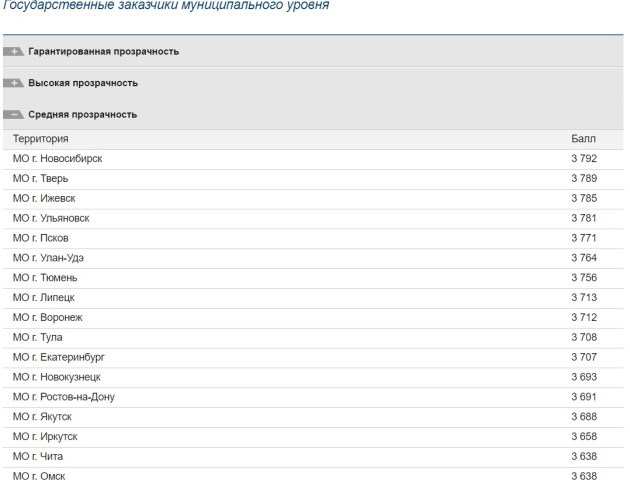The height and width of the screenshot is (480, 630).
Task: Click the МО г. Екатеринбург entry
Action: (x=59, y=357)
